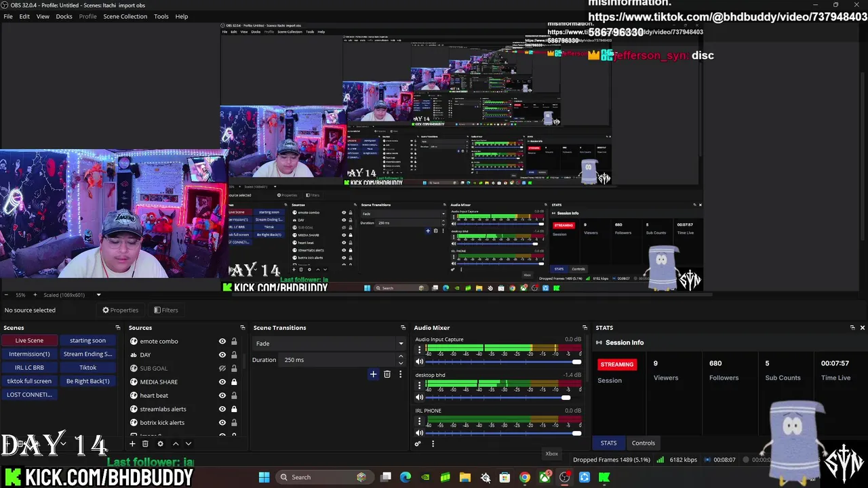Hide the heart beat source
The height and width of the screenshot is (488, 868).
pos(222,396)
